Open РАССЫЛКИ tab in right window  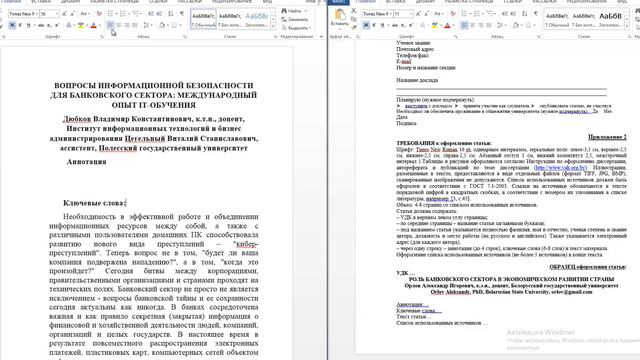point(544,2)
